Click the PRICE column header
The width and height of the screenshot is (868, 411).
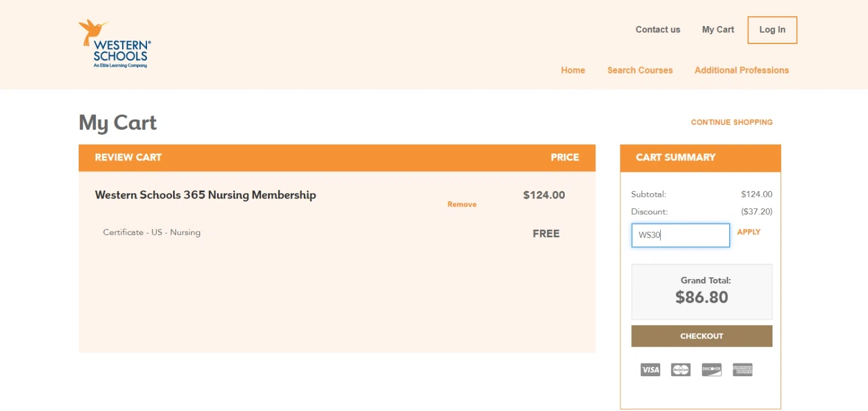[x=565, y=157]
